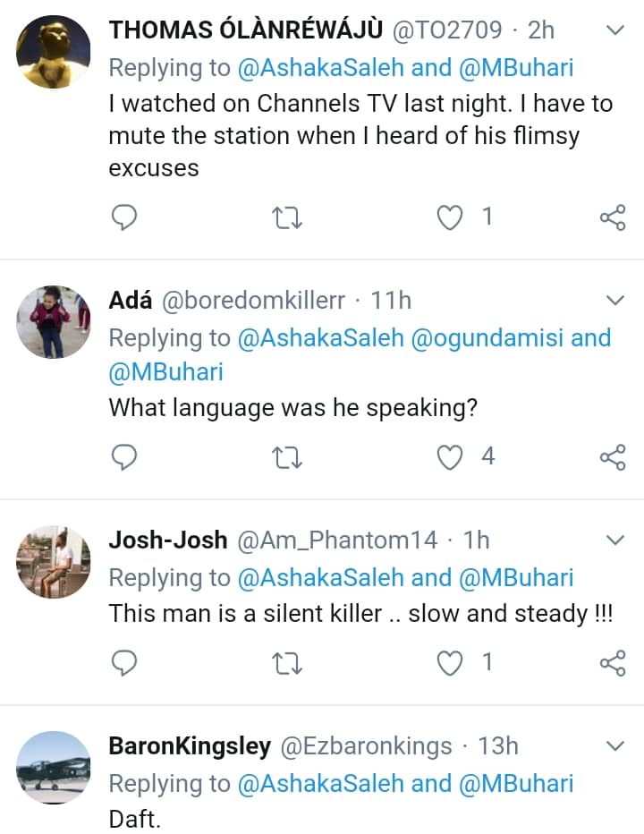Retweet Adá's 'What language' tweet
This screenshot has height=834, width=644.
coord(286,457)
